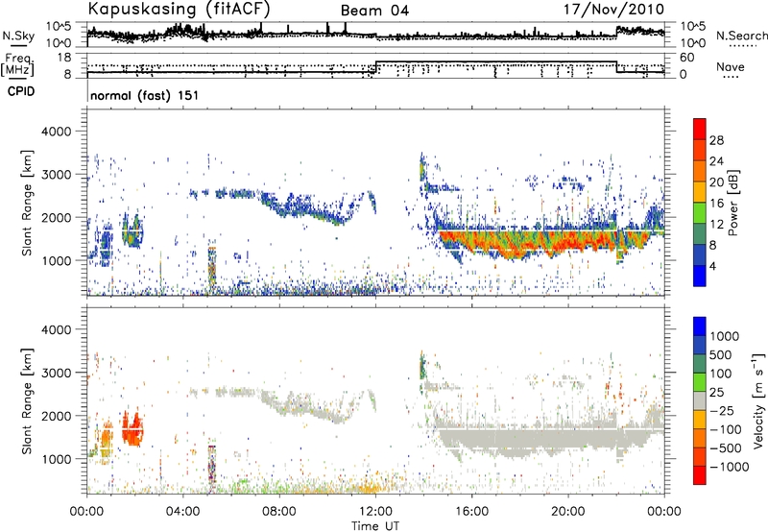Click the '04:00' time axis label
The image size is (768, 532).
pos(183,512)
